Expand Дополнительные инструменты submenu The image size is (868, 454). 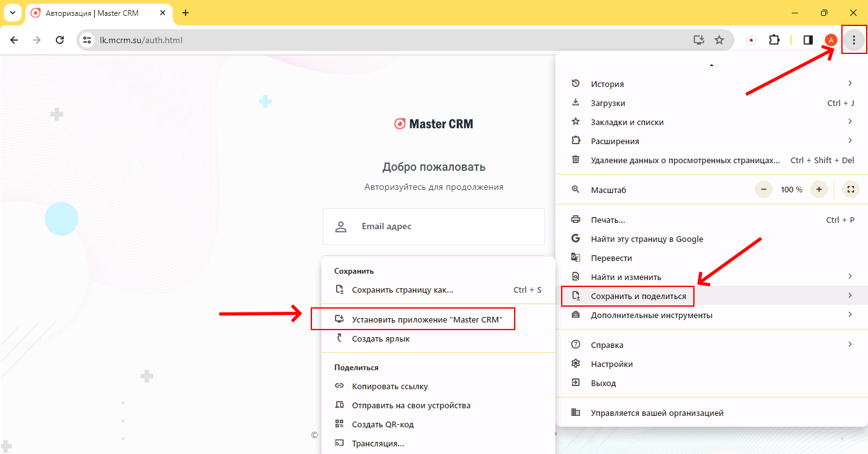pyautogui.click(x=705, y=315)
